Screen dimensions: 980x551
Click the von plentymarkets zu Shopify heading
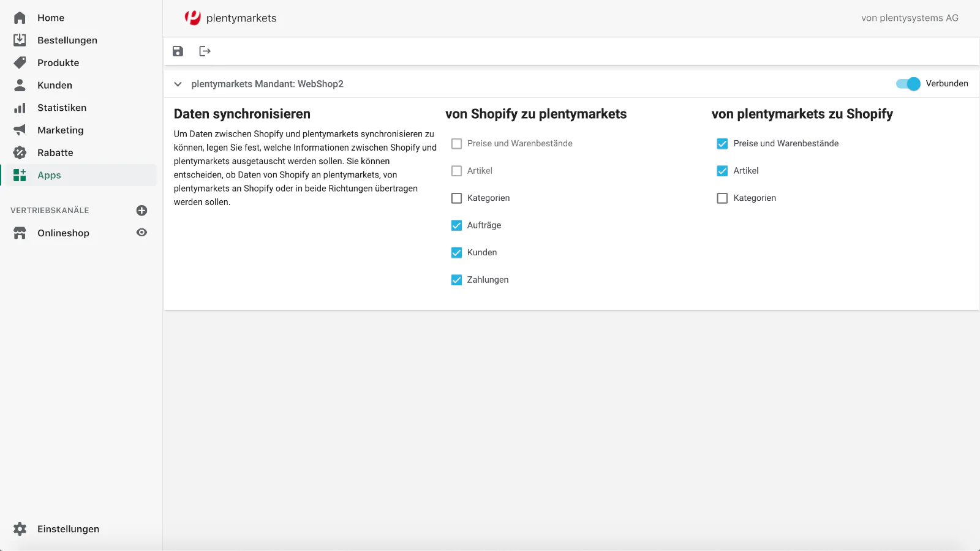[x=802, y=114]
